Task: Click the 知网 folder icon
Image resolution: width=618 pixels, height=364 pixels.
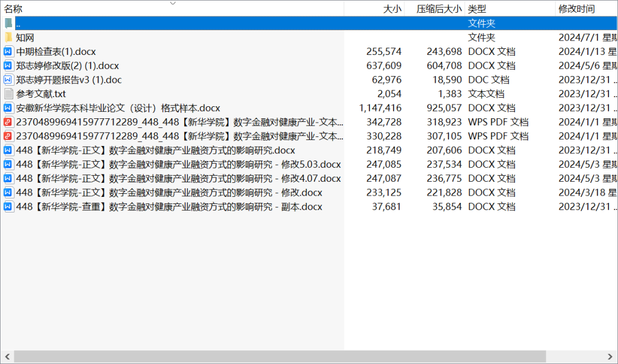Action: 8,37
